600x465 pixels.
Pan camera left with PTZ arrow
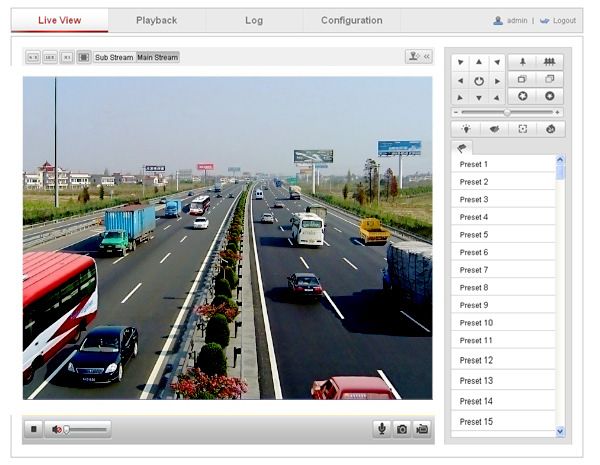coord(460,81)
